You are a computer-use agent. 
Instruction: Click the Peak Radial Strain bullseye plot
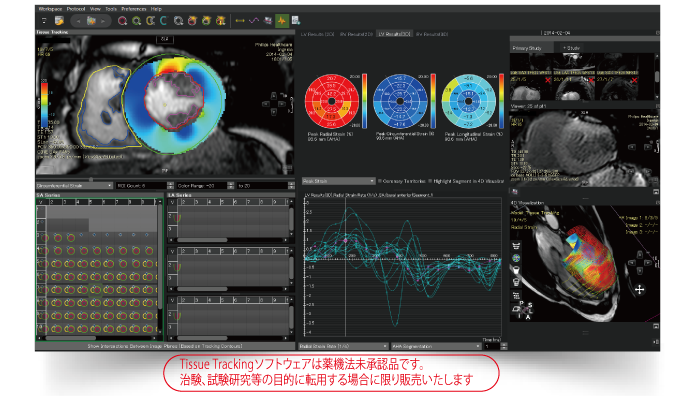332,101
